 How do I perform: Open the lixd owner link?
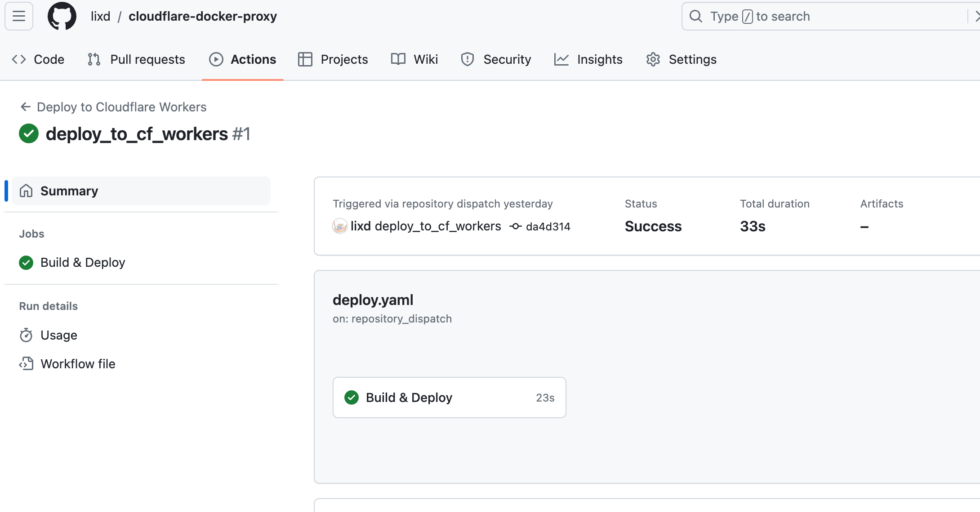tap(100, 17)
